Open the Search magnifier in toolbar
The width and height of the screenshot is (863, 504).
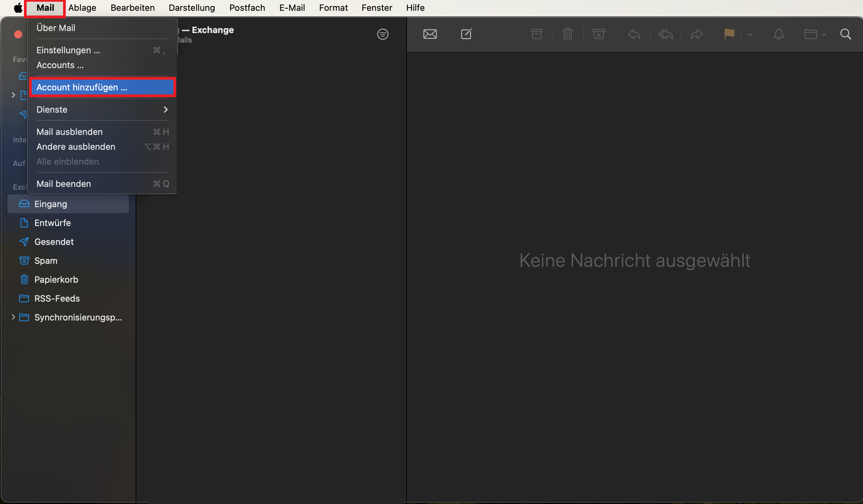845,34
